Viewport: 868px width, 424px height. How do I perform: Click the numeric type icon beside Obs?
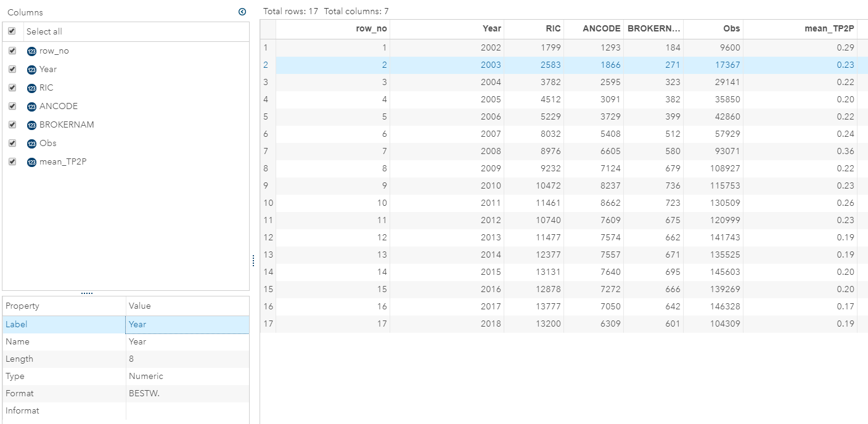32,143
